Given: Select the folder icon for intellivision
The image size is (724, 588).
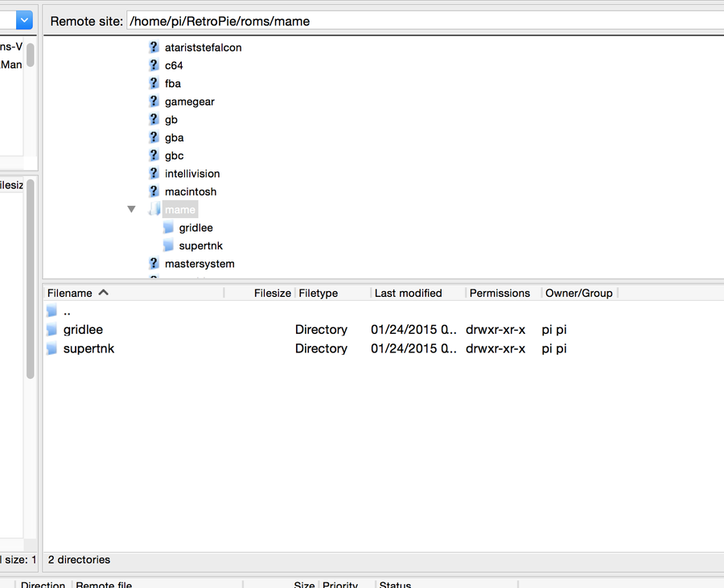Looking at the screenshot, I should point(154,174).
